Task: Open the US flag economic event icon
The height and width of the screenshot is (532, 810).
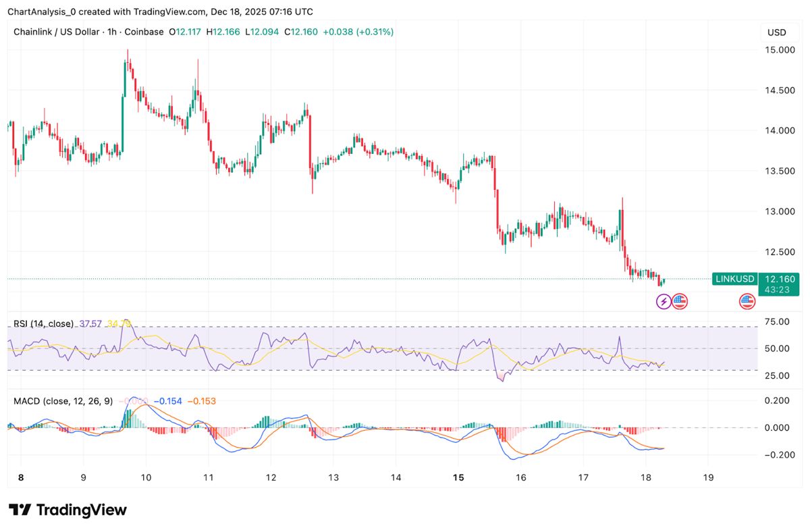Action: 679,301
